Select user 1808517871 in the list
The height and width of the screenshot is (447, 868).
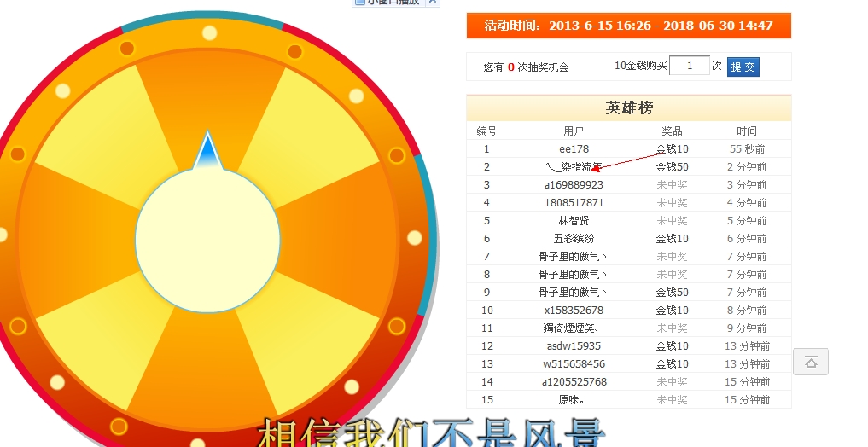point(574,202)
